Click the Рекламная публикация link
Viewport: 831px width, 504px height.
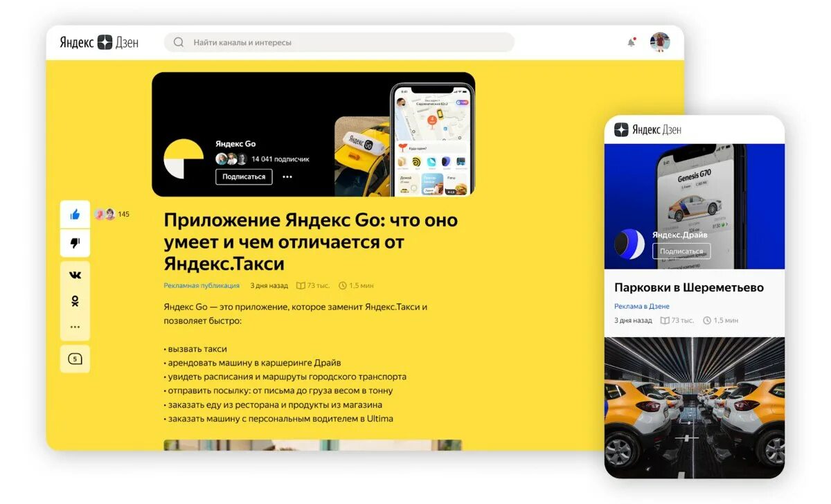tap(202, 285)
